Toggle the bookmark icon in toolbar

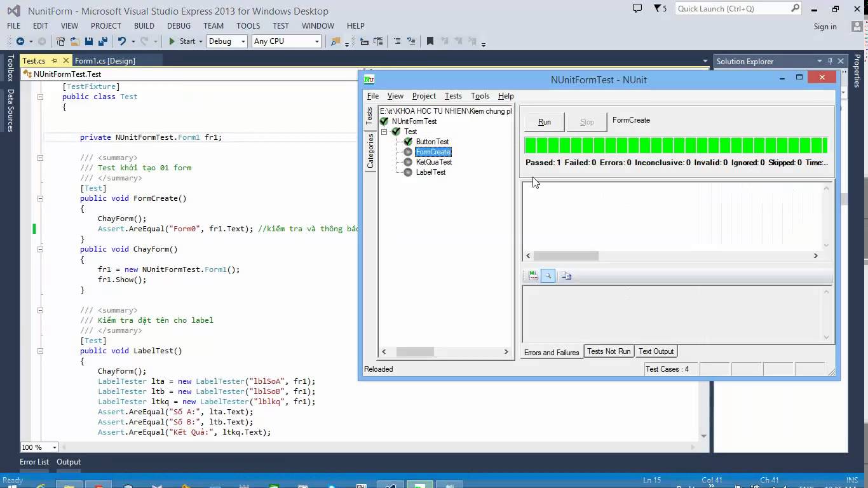430,41
